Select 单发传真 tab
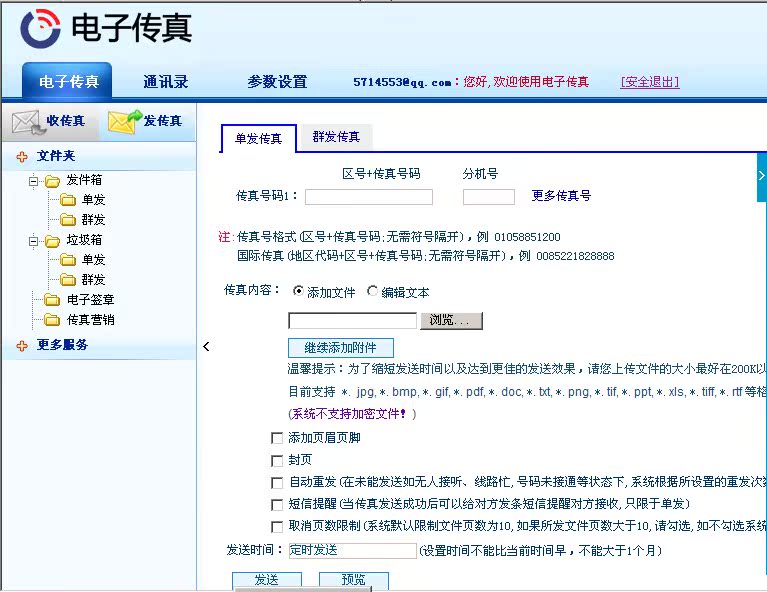Viewport: 767px width, 592px height. 258,138
